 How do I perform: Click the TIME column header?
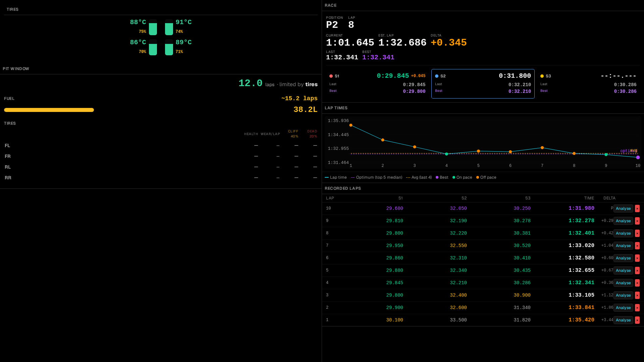coord(589,198)
